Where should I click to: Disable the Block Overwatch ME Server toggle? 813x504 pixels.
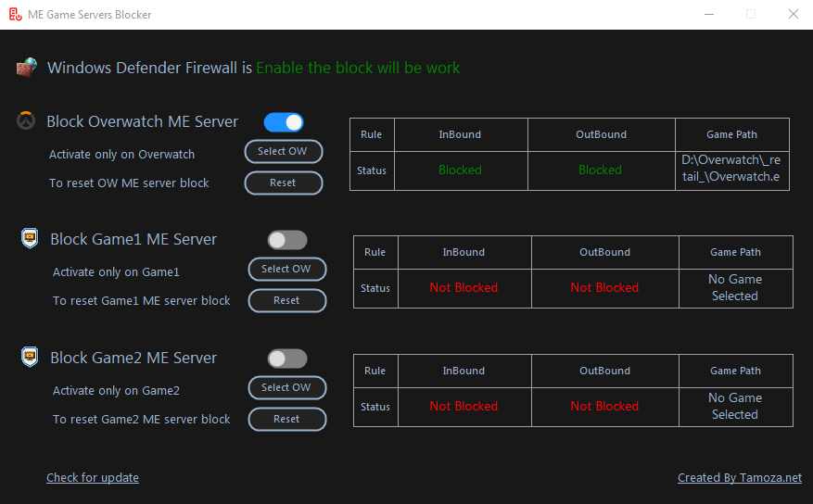click(x=284, y=122)
